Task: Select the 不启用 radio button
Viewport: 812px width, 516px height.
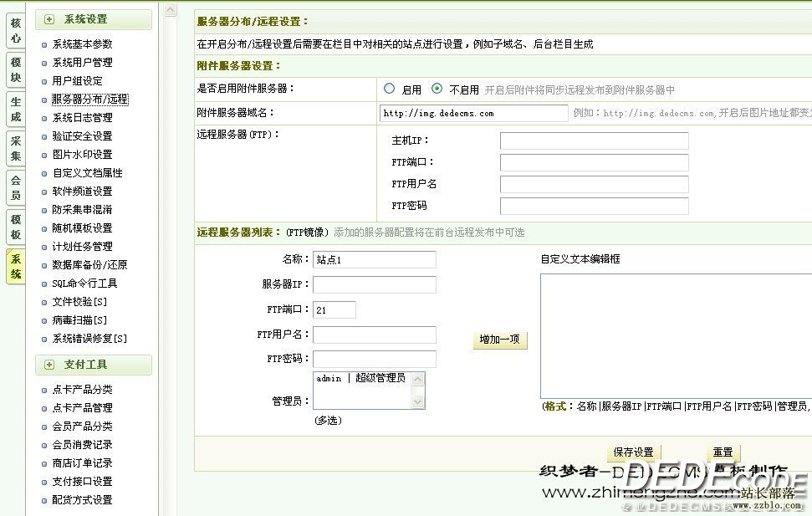Action: (437, 89)
